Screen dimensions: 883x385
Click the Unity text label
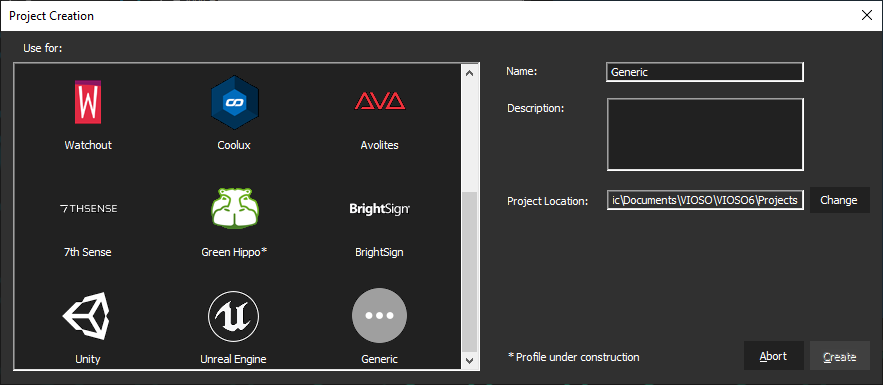[x=87, y=359]
